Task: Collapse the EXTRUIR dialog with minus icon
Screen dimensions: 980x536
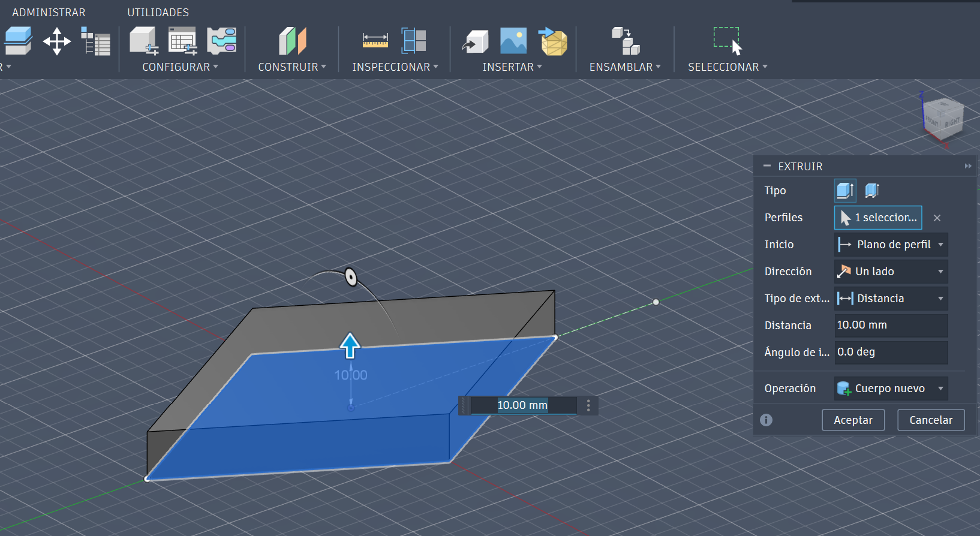Action: 766,166
